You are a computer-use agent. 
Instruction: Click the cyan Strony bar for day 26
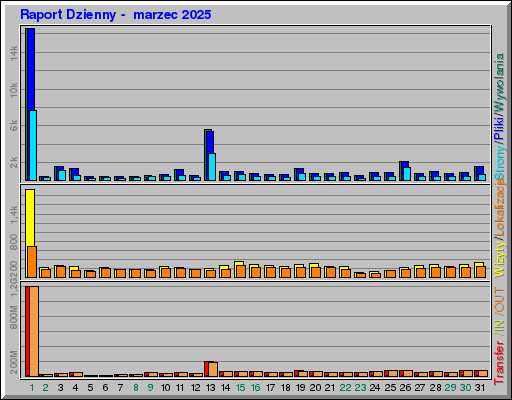(407, 174)
